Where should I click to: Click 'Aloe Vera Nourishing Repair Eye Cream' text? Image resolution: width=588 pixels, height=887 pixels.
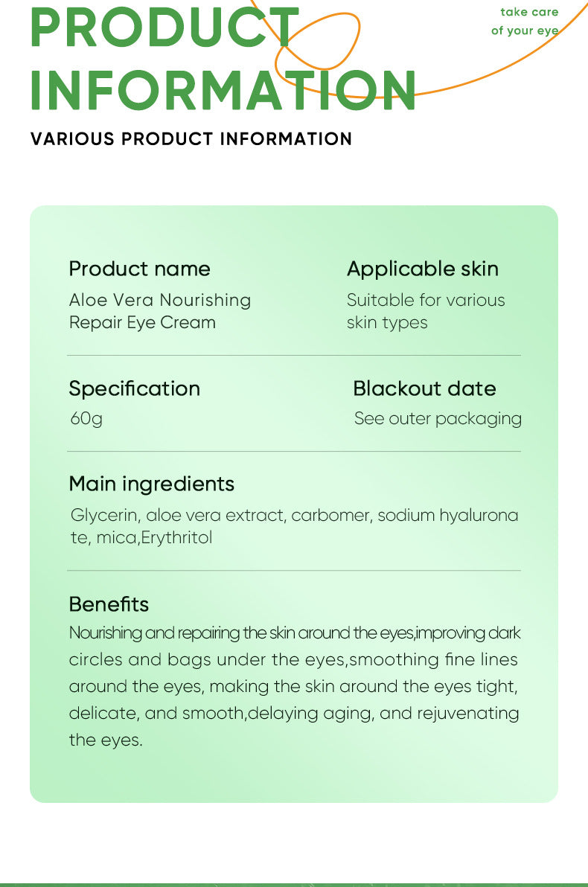[159, 311]
